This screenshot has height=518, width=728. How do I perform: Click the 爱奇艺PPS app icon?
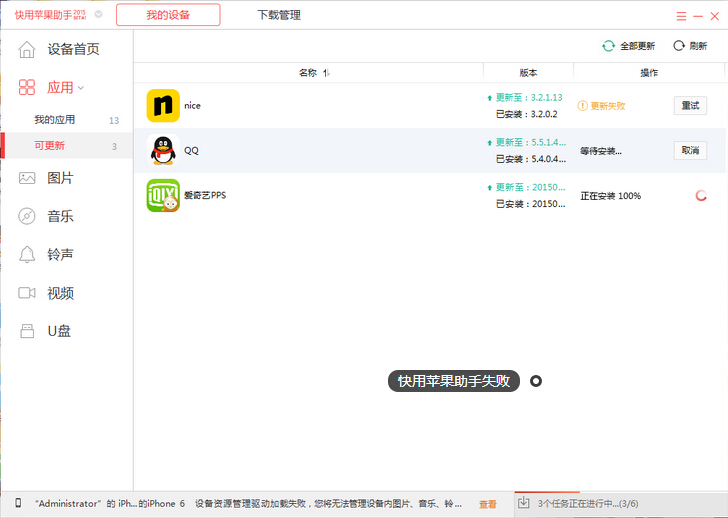[163, 195]
